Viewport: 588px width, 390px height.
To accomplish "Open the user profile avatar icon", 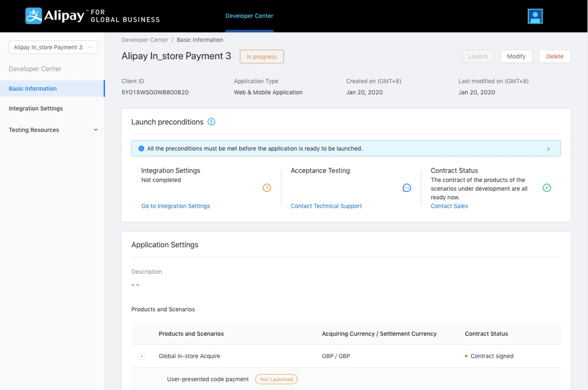I will [535, 16].
